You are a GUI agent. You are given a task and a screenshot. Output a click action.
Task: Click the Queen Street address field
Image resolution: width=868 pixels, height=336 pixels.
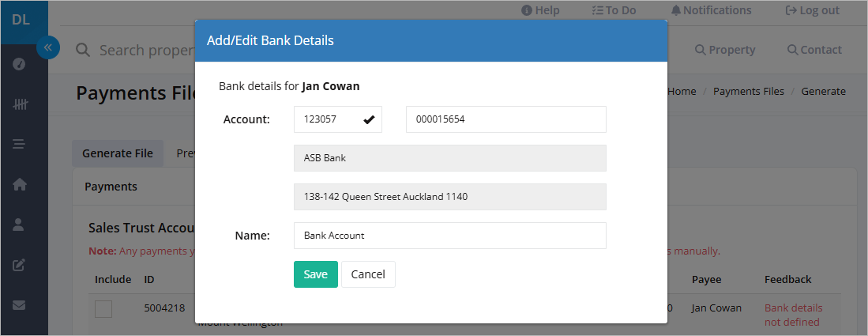click(x=450, y=197)
